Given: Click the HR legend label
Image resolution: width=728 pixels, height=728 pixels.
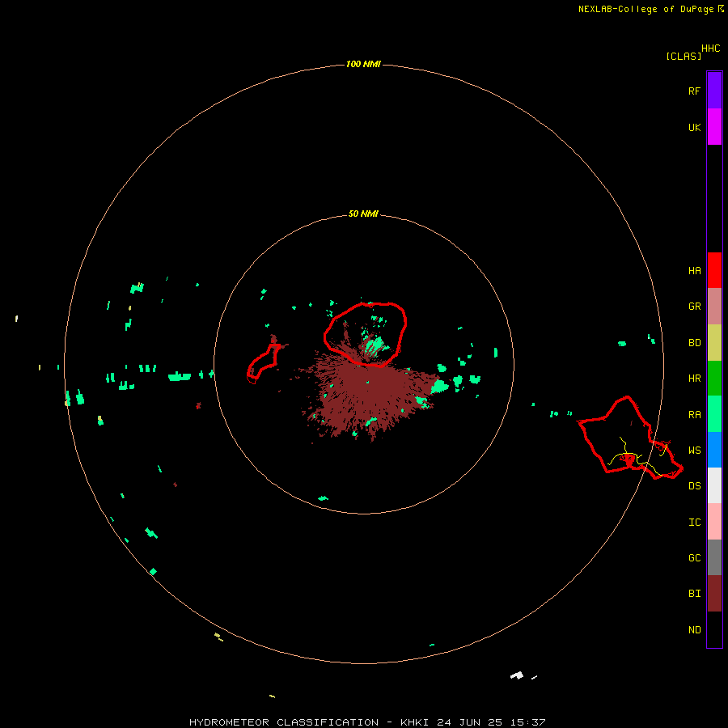Looking at the screenshot, I should pos(694,379).
